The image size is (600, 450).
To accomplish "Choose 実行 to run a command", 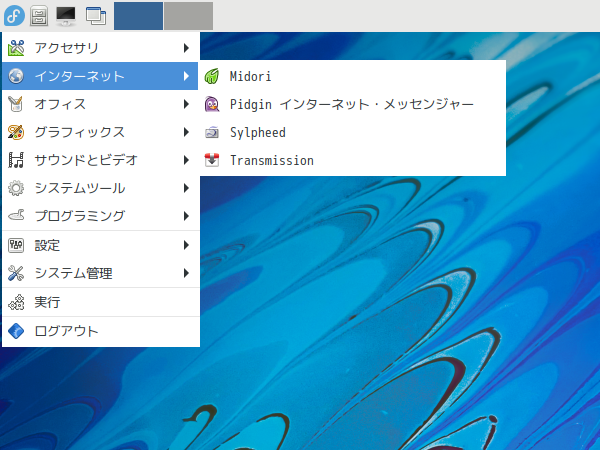I will tap(101, 302).
